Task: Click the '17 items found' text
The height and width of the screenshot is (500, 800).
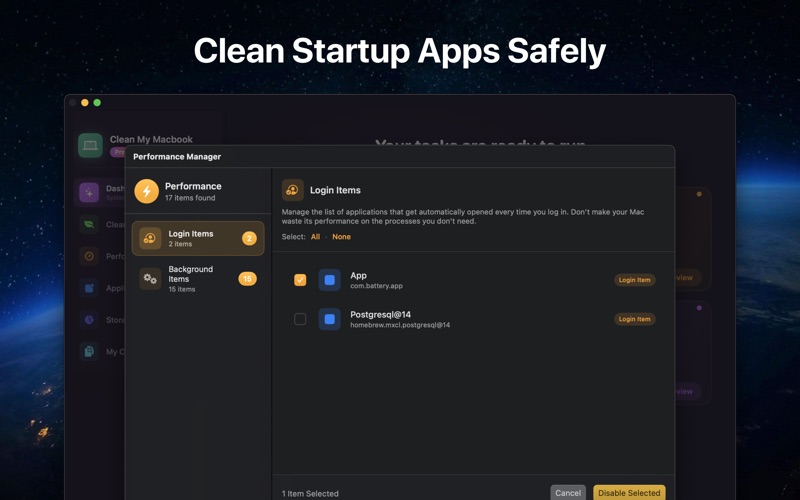Action: pyautogui.click(x=190, y=198)
